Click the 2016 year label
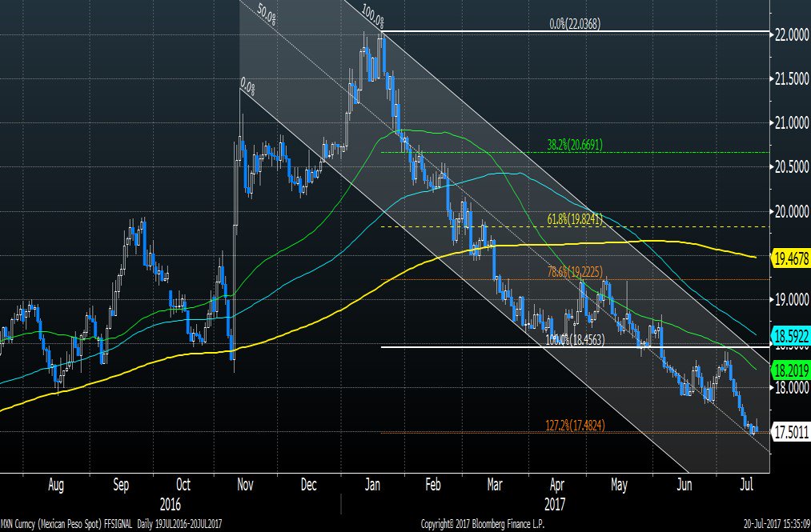This screenshot has width=811, height=532. (171, 503)
